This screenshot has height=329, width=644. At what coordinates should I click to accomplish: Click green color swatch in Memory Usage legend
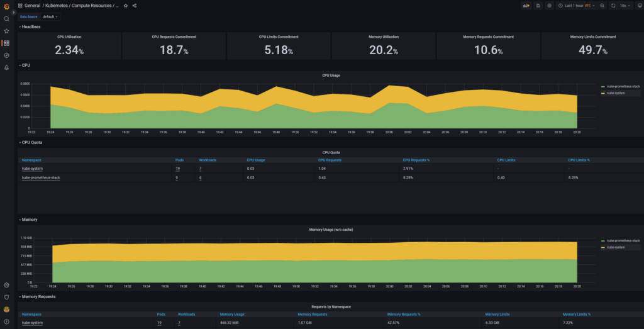[x=603, y=241]
